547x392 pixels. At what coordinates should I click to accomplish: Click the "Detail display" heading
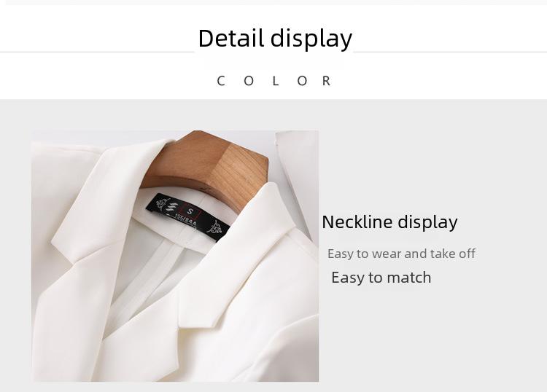[x=275, y=39]
